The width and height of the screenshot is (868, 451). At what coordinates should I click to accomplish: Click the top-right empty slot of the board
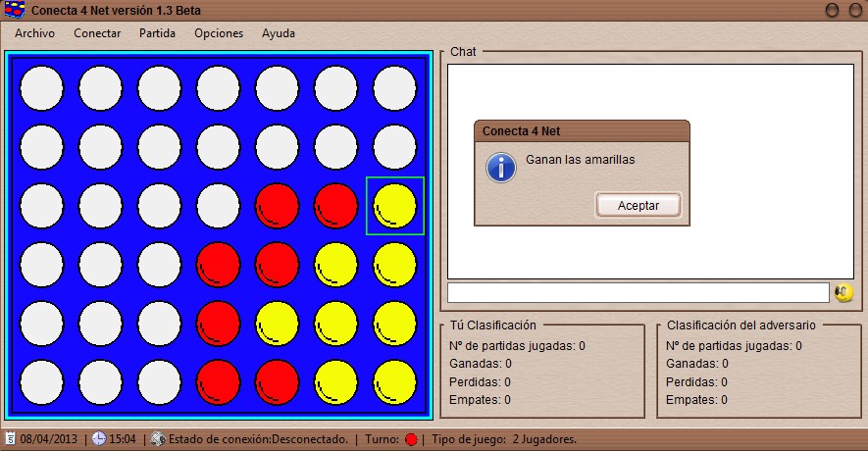394,88
